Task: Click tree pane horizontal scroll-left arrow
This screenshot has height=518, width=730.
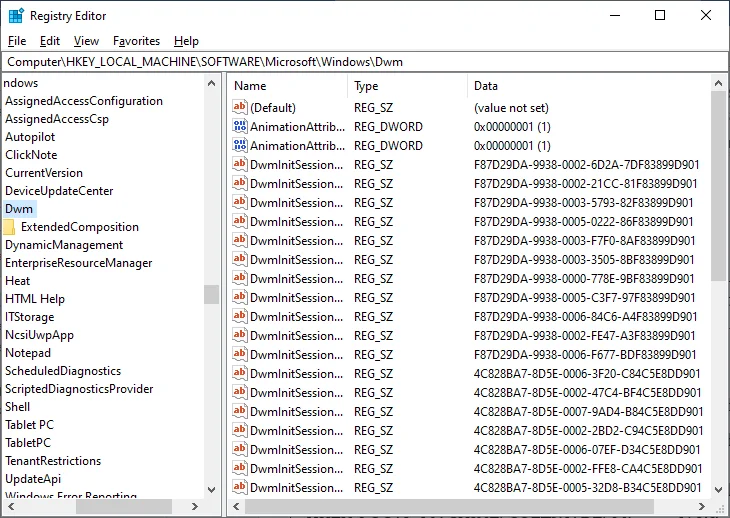Action: pos(11,506)
